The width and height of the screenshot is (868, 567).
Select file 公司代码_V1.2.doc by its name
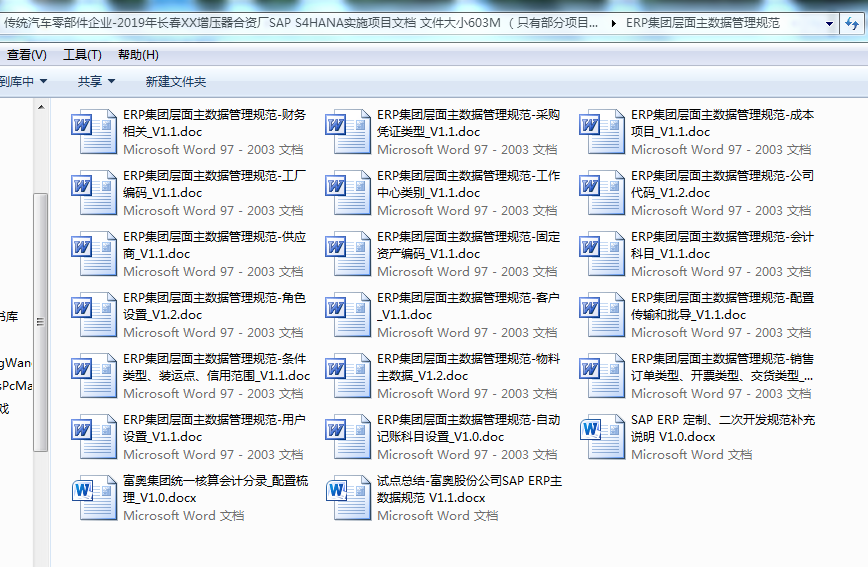722,183
